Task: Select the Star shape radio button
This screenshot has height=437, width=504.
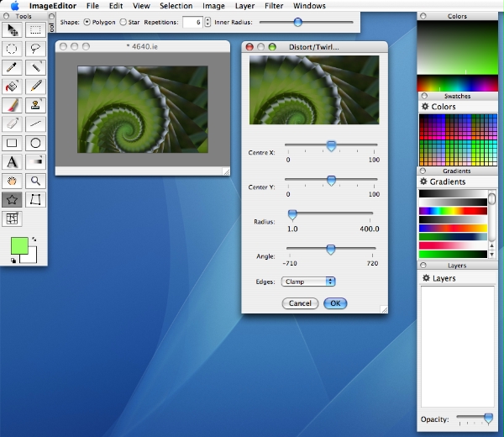Action: tap(123, 21)
